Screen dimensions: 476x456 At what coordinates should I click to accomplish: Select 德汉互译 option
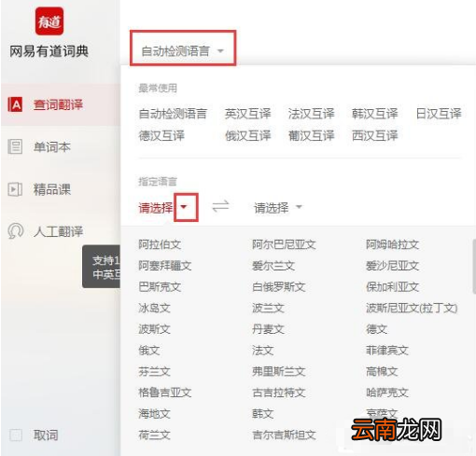pos(161,135)
